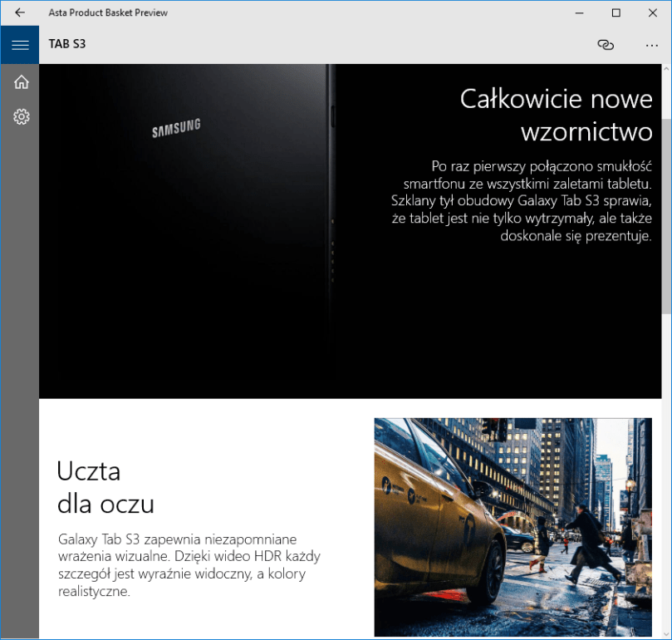Viewport: 672px width, 640px height.
Task: Click the "Całkowicie nowe wzornictwo" heading
Action: point(557,115)
